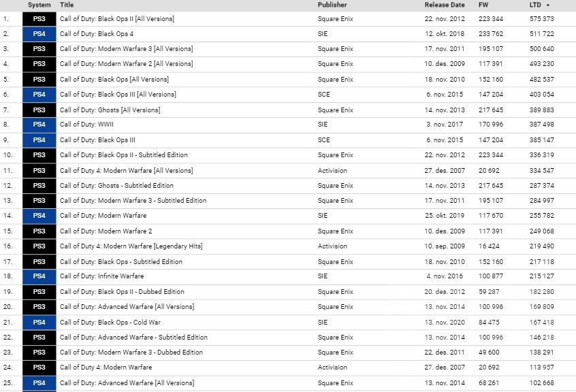Click the PS4 badge beside Black Ops 4
576x392 pixels.
[x=39, y=33]
